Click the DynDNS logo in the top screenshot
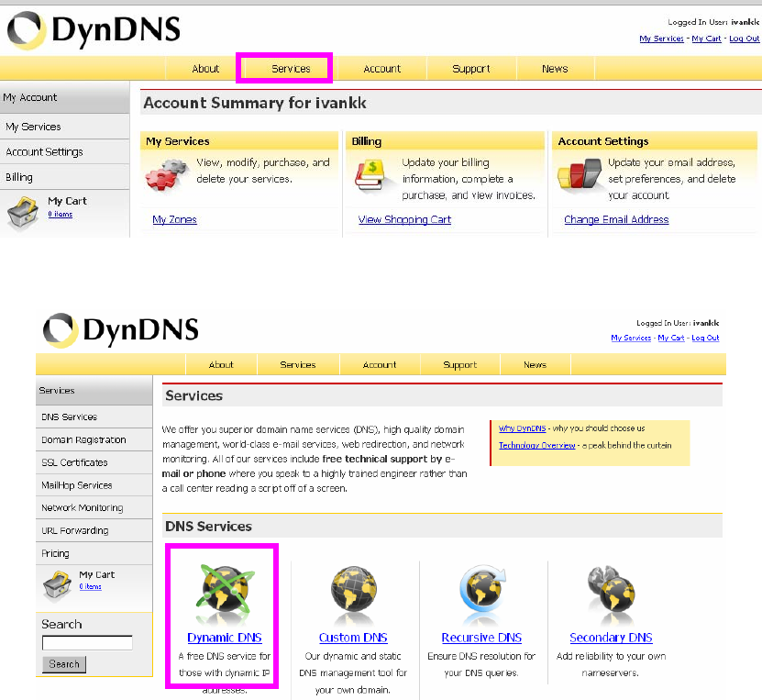This screenshot has width=762, height=700. 94,30
